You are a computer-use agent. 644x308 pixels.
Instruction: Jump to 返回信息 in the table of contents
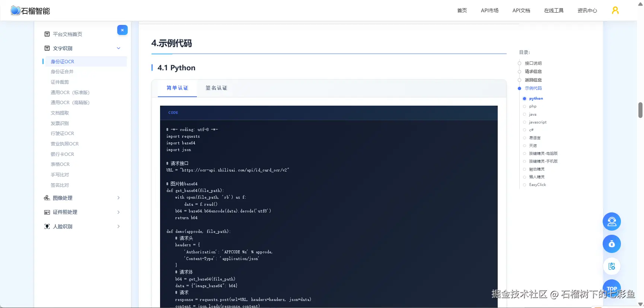pyautogui.click(x=533, y=80)
